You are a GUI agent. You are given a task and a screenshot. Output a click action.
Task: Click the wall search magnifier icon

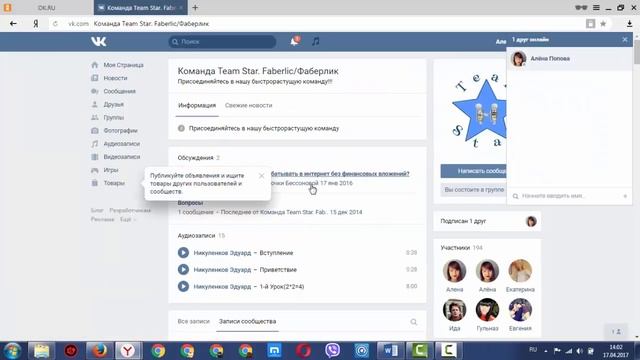coord(413,322)
